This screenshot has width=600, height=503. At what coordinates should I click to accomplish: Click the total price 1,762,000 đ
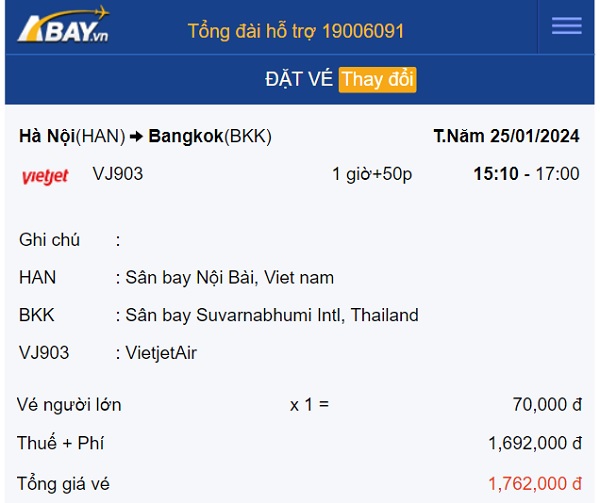click(535, 484)
